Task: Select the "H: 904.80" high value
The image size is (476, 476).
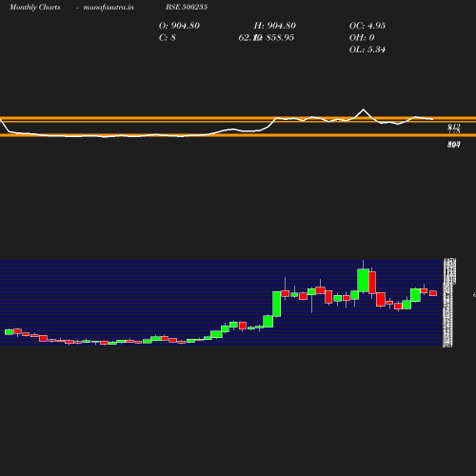Action: [275, 26]
